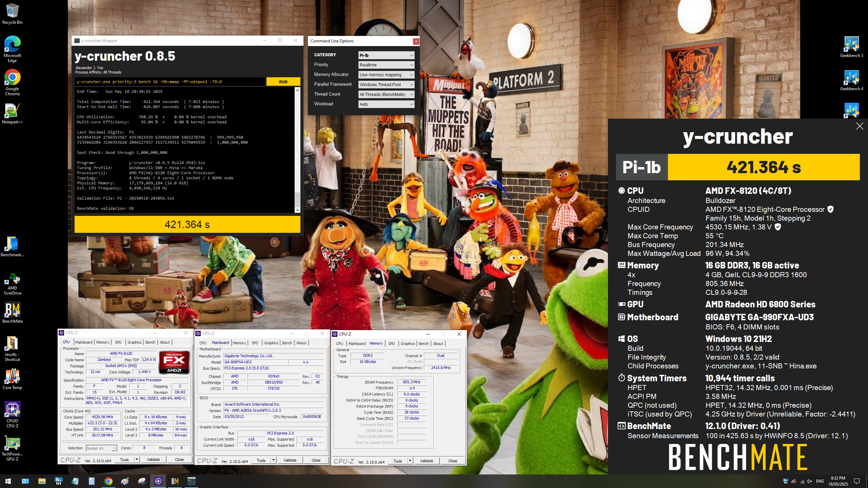Open Paint from the taskbar
The image size is (868, 488).
pyautogui.click(x=125, y=481)
